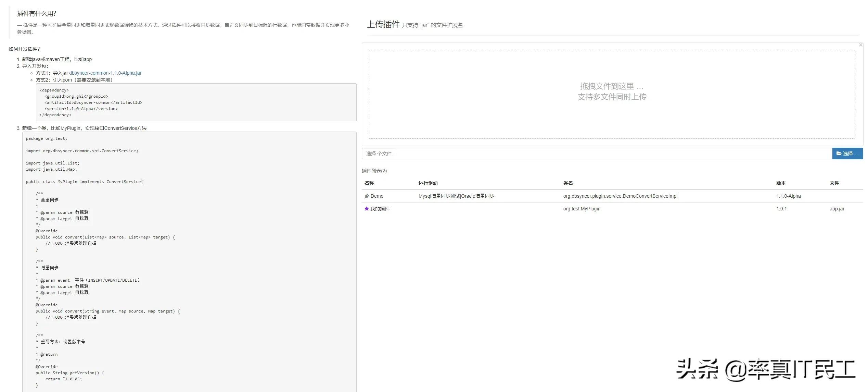The height and width of the screenshot is (392, 868).
Task: Click the X icon to close the upload panel
Action: pos(860,45)
